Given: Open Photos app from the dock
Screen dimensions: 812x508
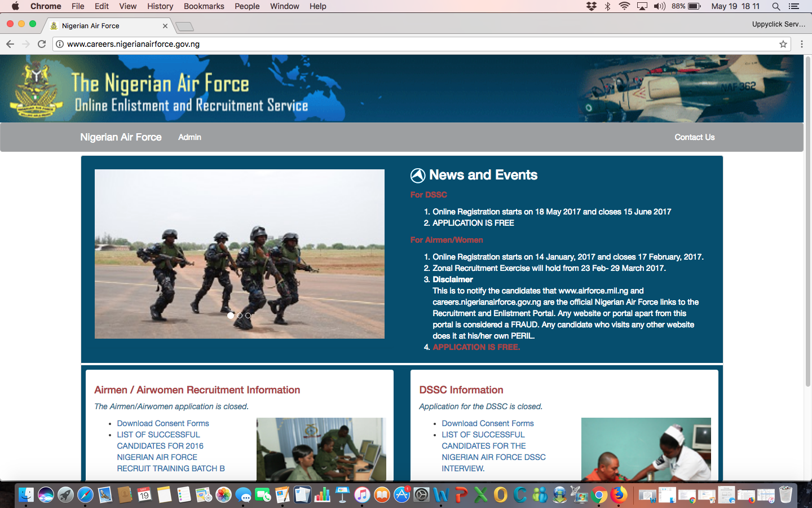Looking at the screenshot, I should coord(223,495).
